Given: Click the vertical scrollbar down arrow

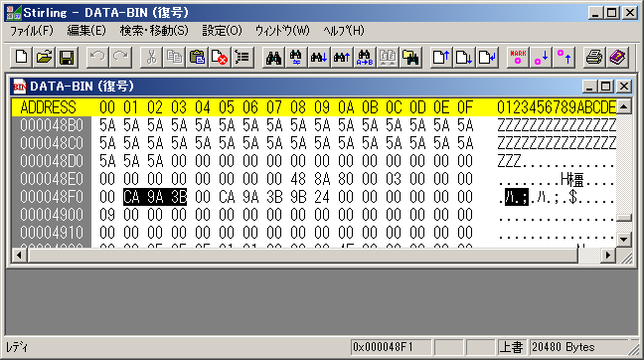Looking at the screenshot, I should click(x=624, y=240).
